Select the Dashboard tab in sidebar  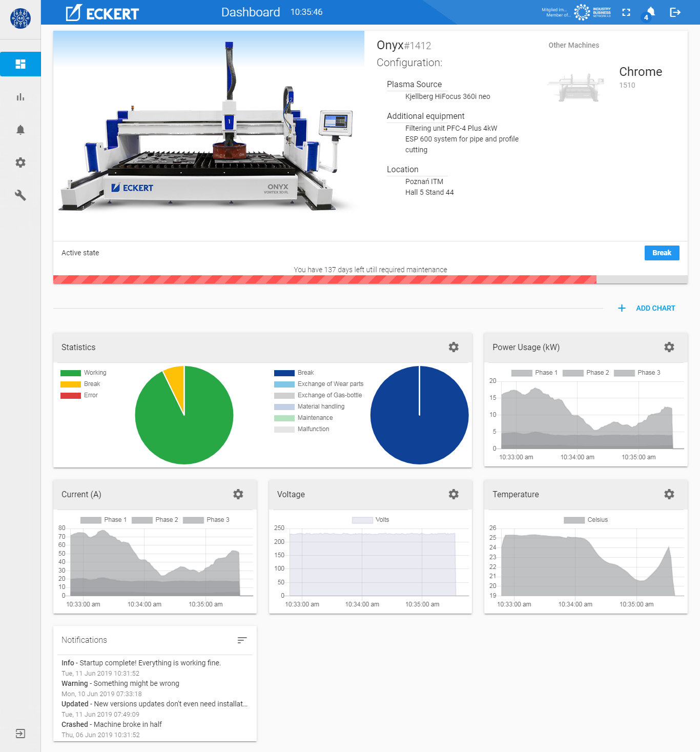point(20,64)
